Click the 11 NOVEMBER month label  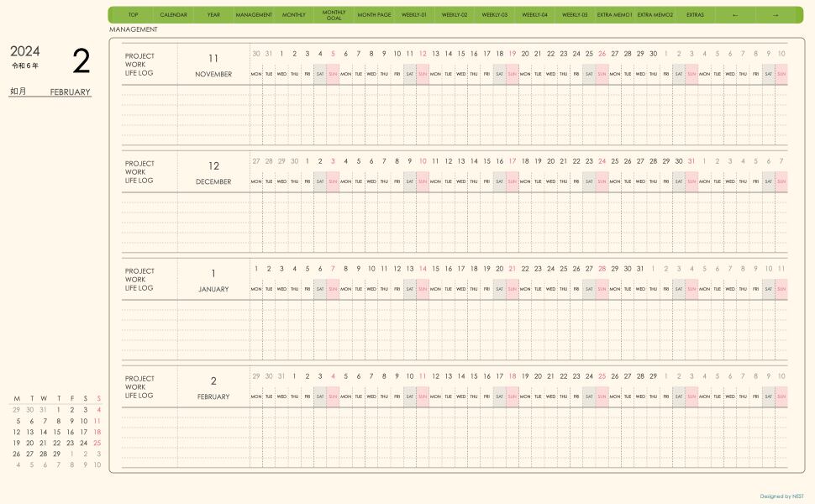coord(213,66)
